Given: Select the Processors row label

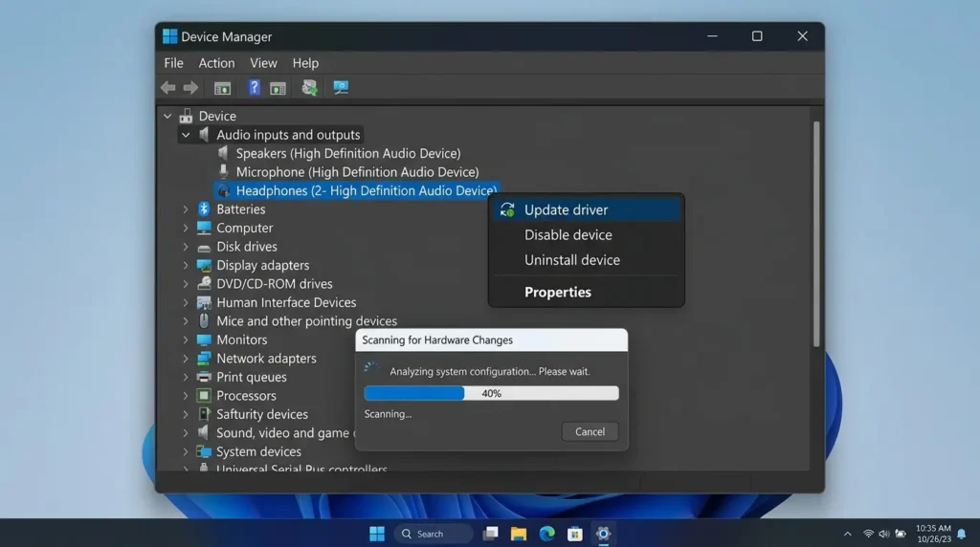Looking at the screenshot, I should 246,396.
